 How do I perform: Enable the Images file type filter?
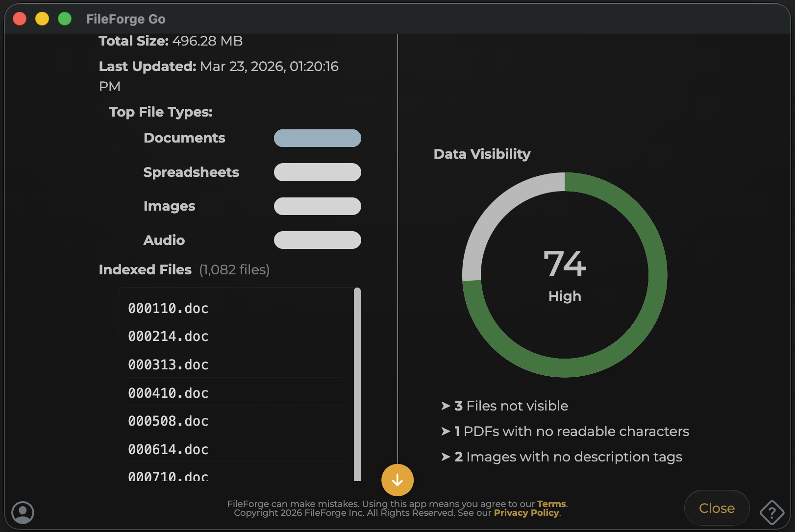(318, 206)
